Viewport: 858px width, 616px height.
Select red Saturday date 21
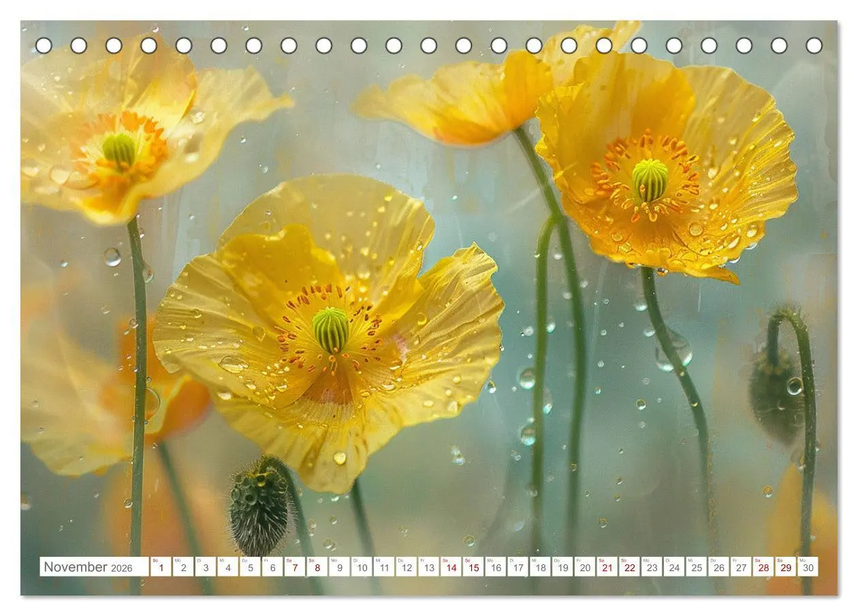[x=607, y=566]
